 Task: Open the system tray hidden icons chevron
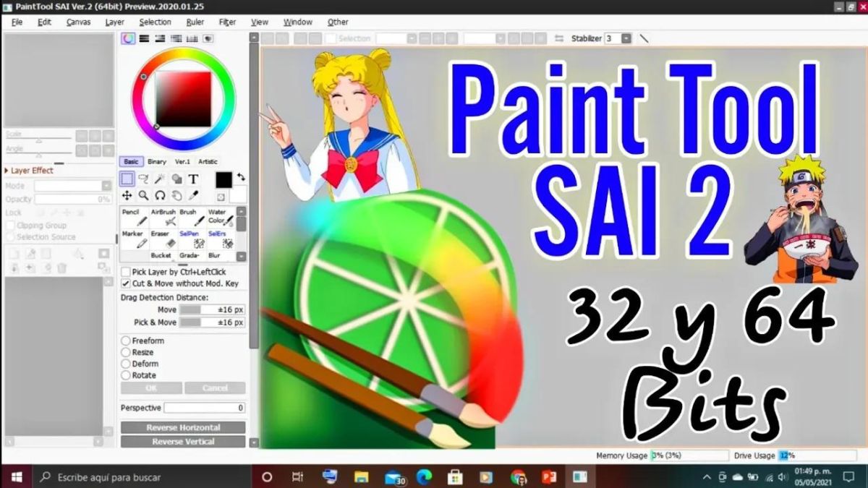707,477
